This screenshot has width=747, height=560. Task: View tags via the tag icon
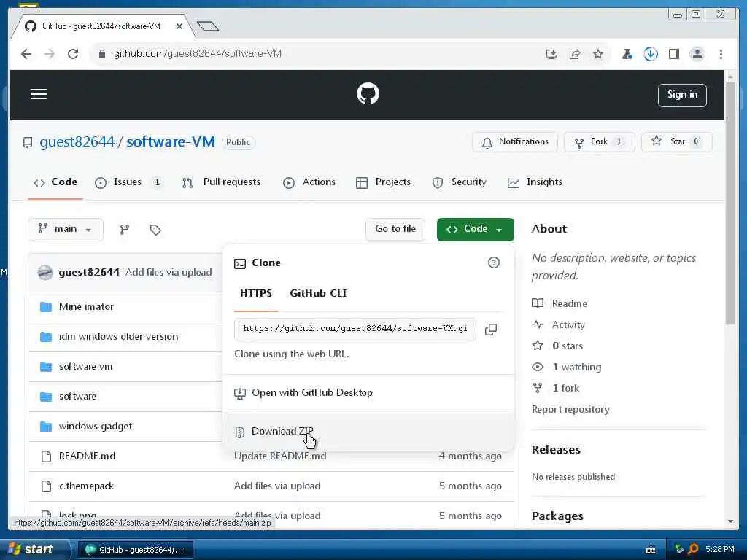155,230
